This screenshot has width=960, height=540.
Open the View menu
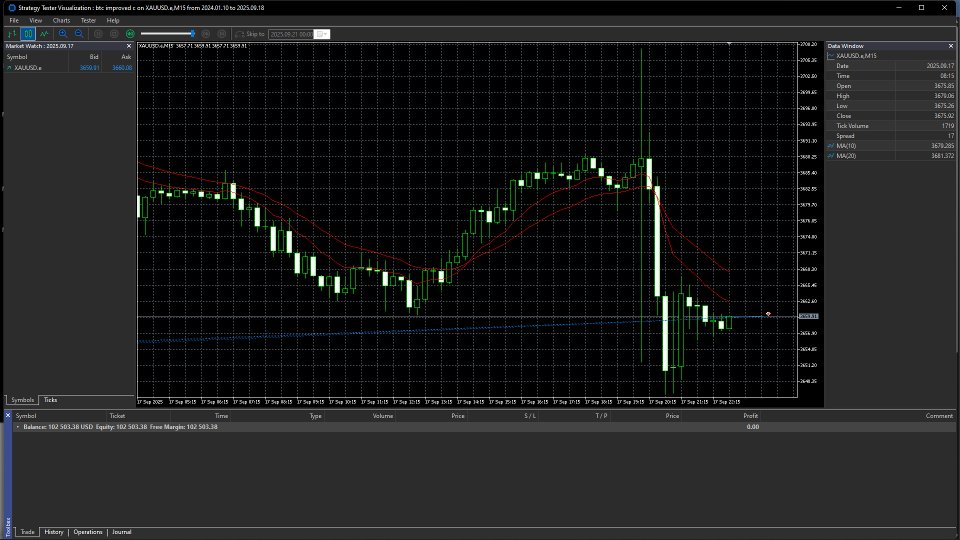point(36,20)
